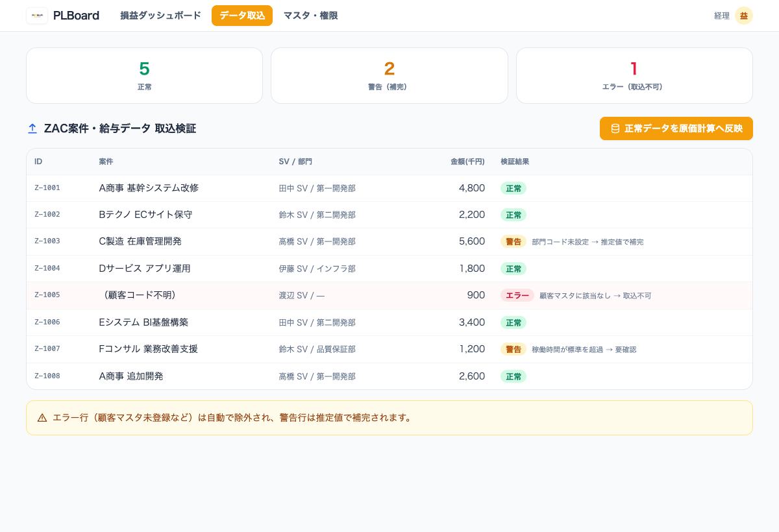Select the エラー(取込不可) summary card showing 1
Image resolution: width=779 pixels, height=532 pixels.
pos(634,75)
